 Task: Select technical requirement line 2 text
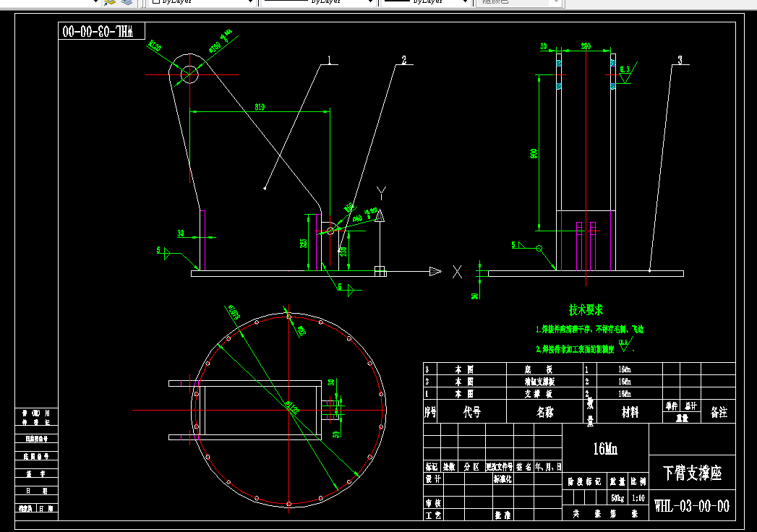click(x=575, y=349)
